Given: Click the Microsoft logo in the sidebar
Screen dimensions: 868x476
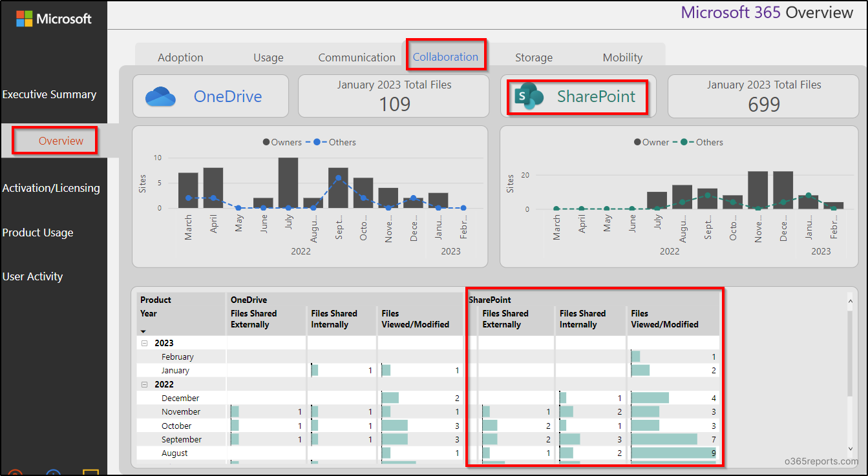Looking at the screenshot, I should [x=54, y=19].
